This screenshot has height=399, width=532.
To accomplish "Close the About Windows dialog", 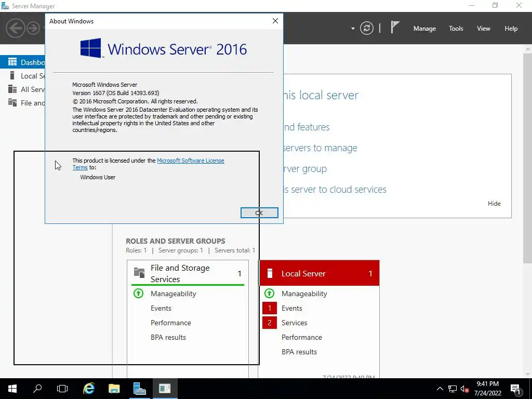I will 275,21.
